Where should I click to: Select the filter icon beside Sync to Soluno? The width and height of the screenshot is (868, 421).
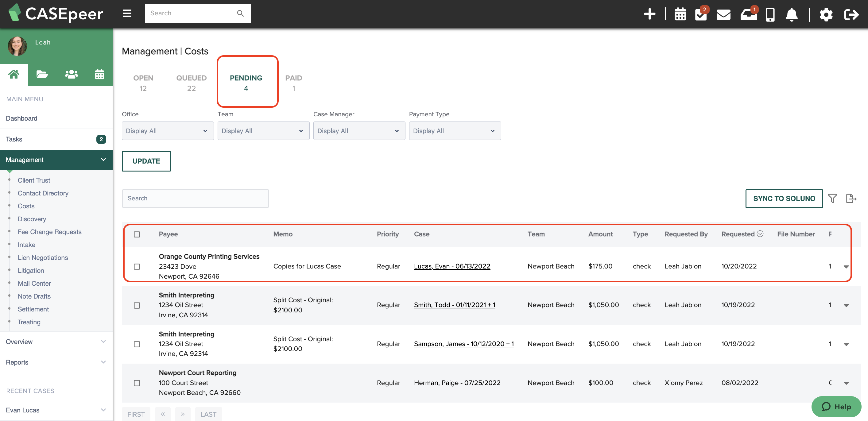coord(833,198)
